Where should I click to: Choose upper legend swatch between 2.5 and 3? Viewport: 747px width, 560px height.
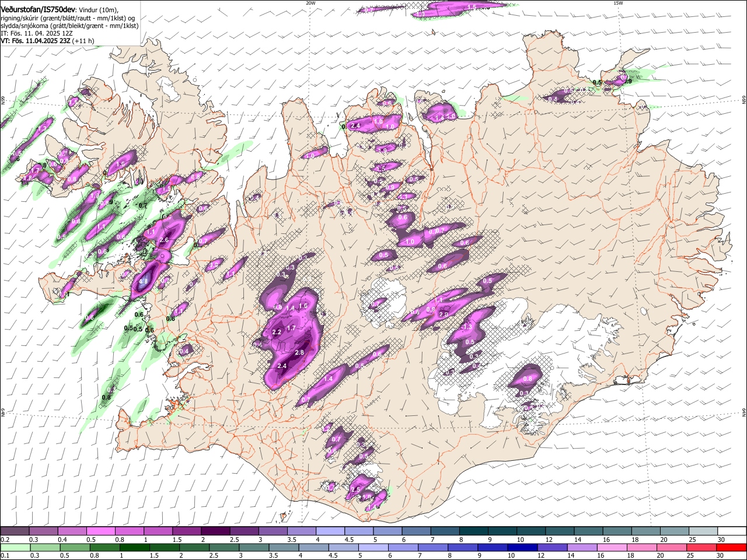243,531
